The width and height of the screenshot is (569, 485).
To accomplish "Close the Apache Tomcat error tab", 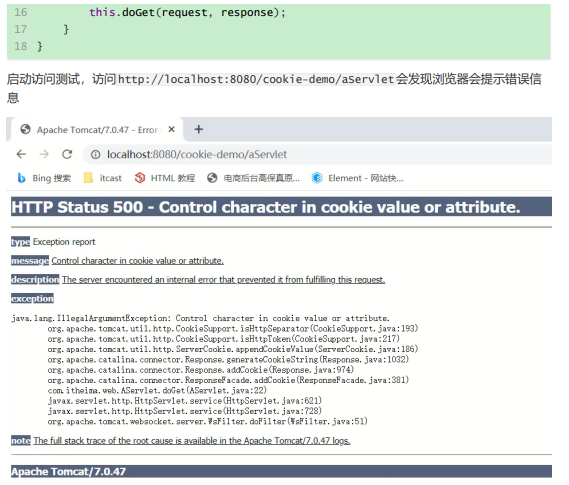I will pos(172,130).
